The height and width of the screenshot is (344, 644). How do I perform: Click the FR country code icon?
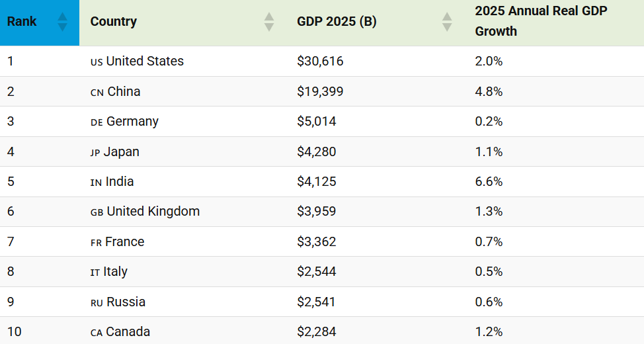[97, 243]
